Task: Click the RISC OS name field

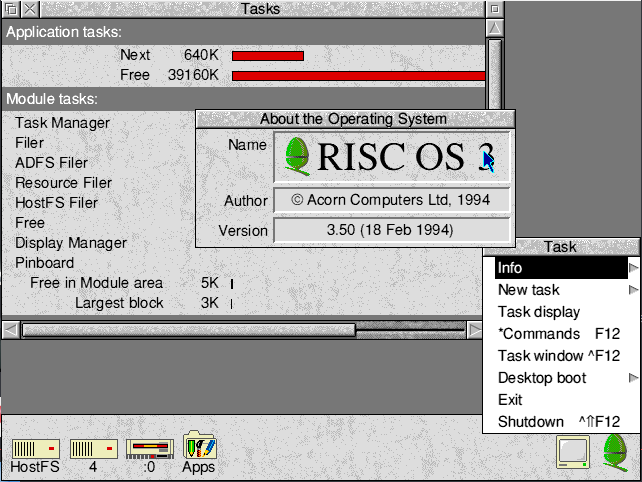Action: (x=392, y=157)
